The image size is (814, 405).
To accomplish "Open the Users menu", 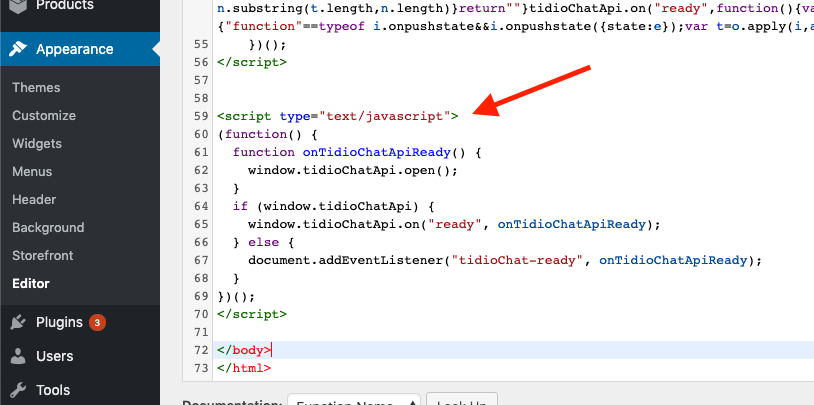I will pos(55,356).
